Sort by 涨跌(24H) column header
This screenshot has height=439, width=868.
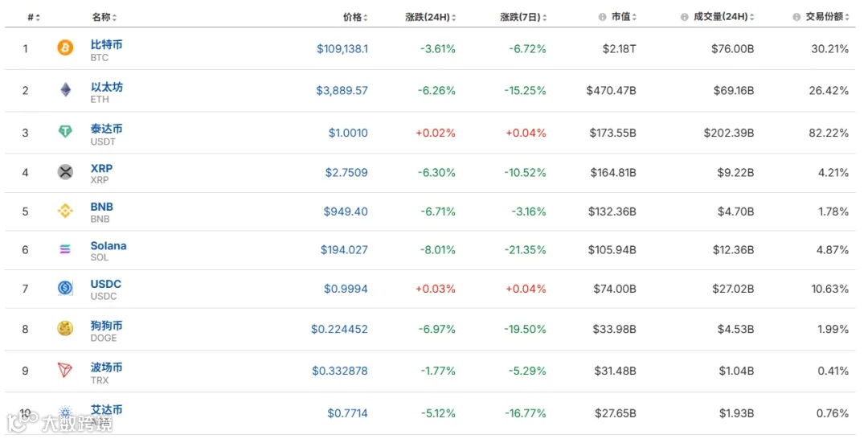(431, 17)
